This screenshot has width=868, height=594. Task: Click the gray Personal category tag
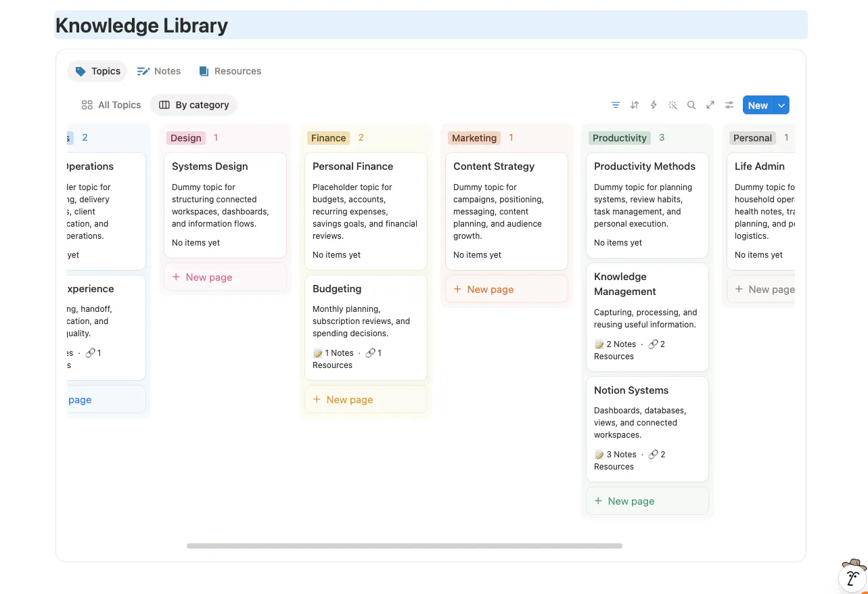pyautogui.click(x=752, y=138)
